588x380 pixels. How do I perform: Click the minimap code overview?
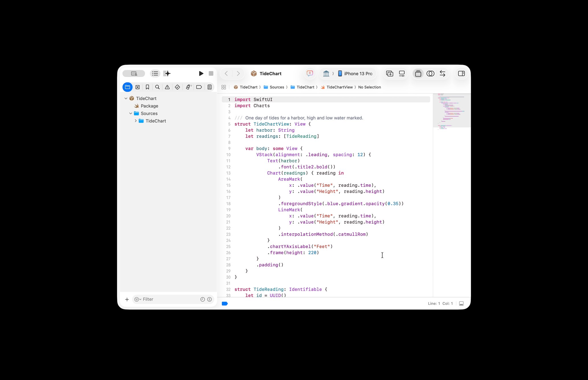[x=452, y=111]
